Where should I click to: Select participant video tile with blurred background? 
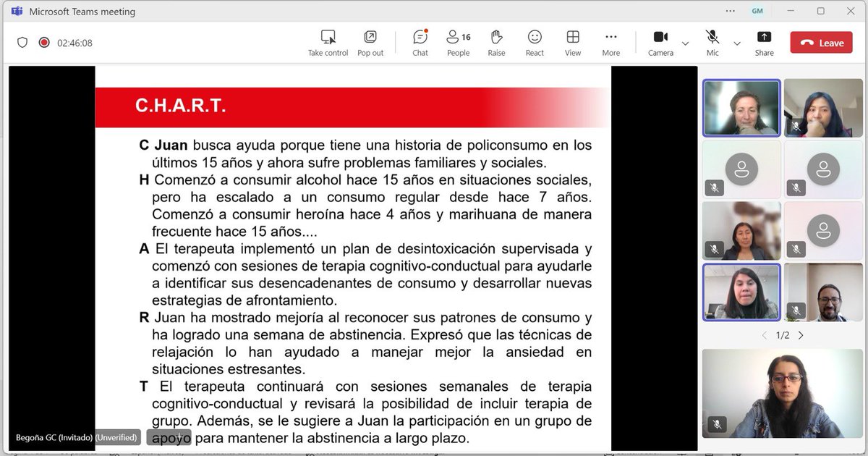click(742, 230)
